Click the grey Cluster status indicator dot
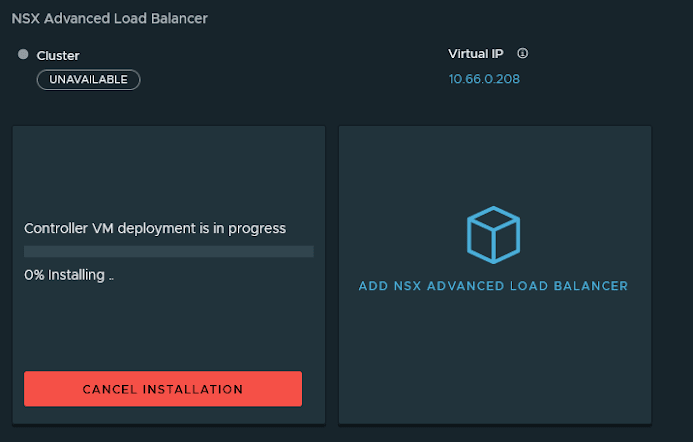 pyautogui.click(x=23, y=54)
